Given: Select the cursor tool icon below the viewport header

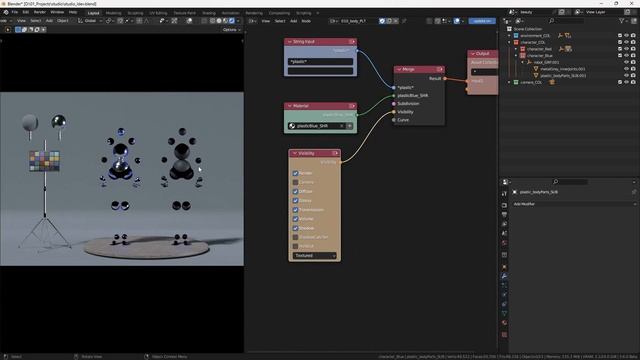Looking at the screenshot, I should click(8, 29).
